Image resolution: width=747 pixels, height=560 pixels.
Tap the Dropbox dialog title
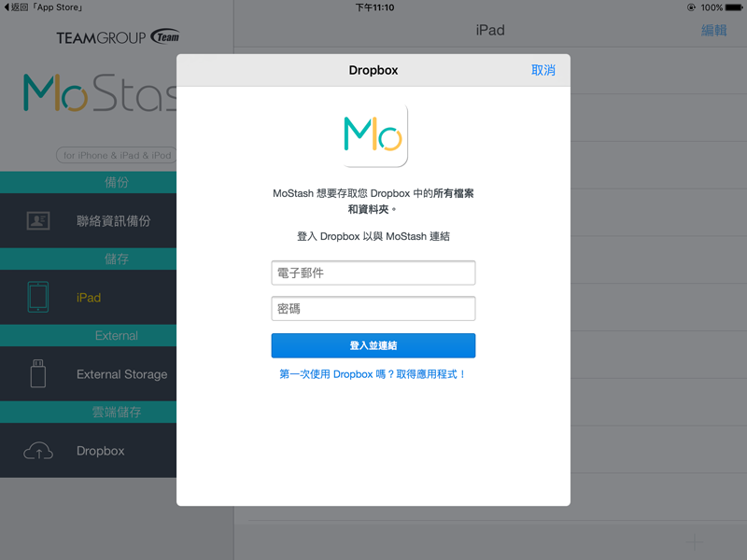tap(373, 71)
